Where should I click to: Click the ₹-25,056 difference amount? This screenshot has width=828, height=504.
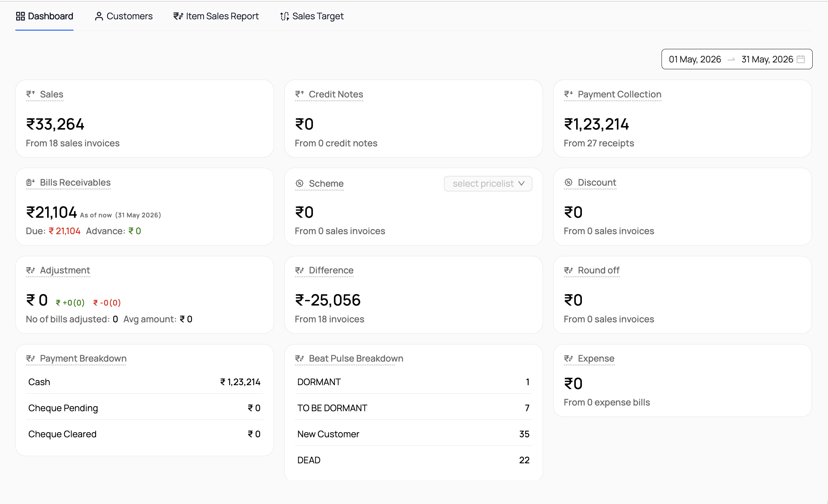click(x=328, y=300)
